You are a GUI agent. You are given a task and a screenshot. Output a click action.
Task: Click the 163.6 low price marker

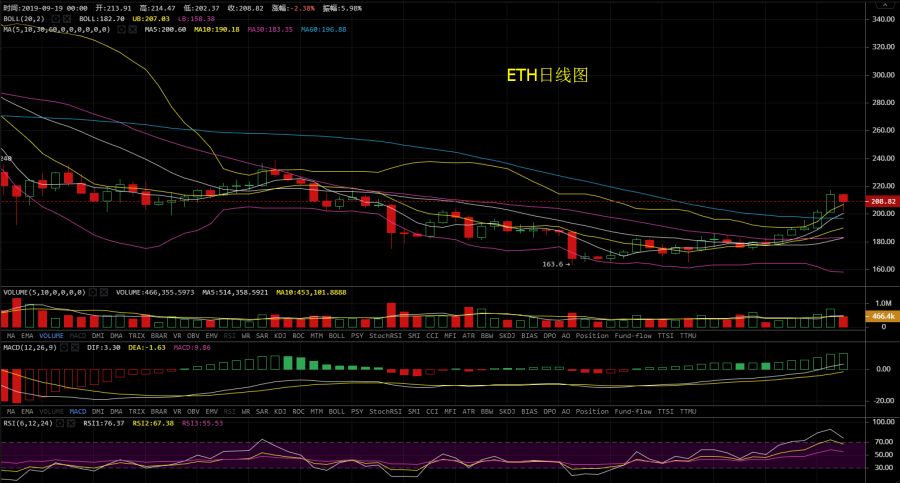[x=554, y=264]
